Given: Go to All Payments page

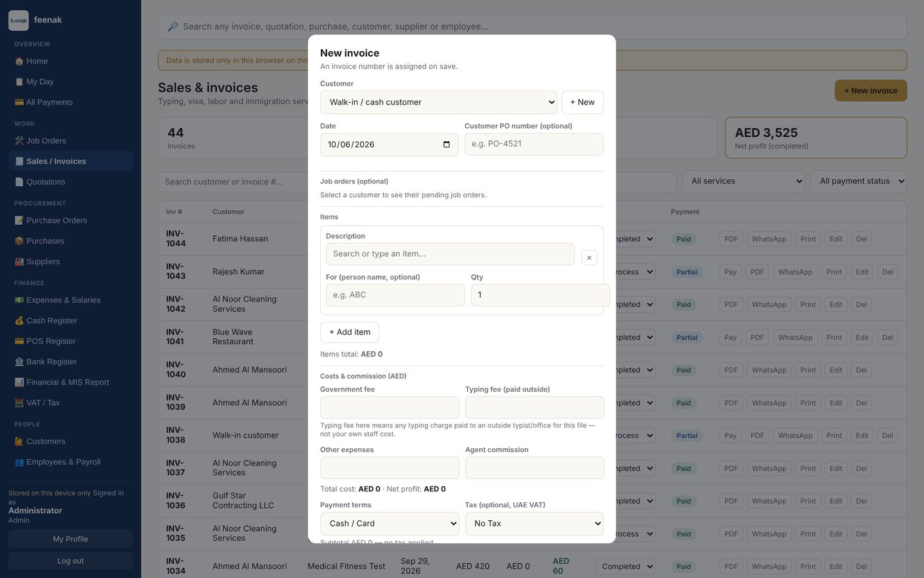Looking at the screenshot, I should (71, 102).
